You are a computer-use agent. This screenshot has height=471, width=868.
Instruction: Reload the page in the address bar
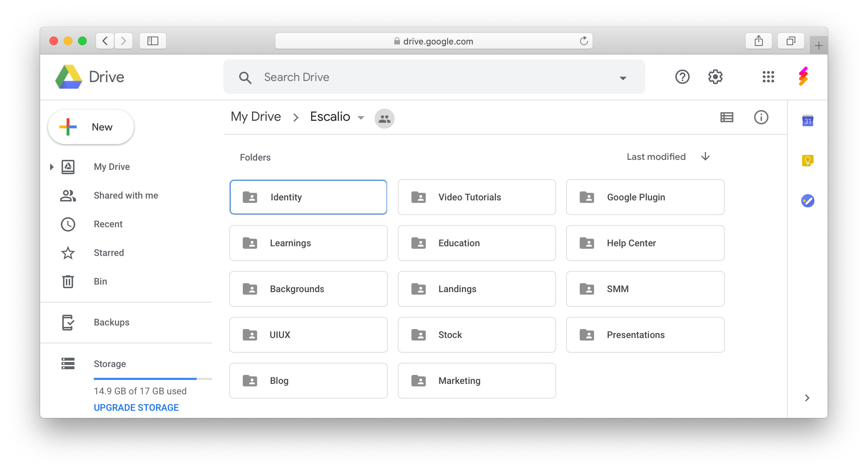coord(584,41)
